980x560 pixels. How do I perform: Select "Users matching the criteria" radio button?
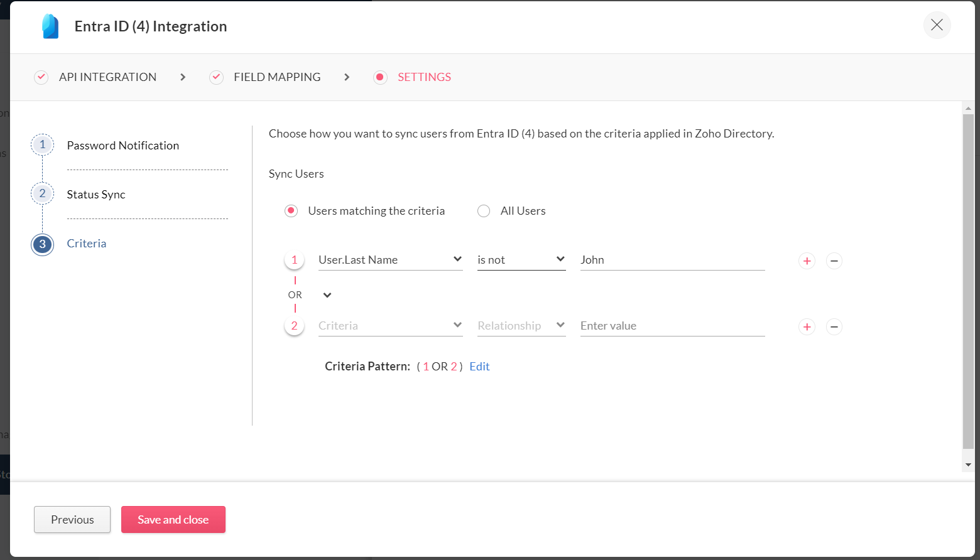coord(291,211)
